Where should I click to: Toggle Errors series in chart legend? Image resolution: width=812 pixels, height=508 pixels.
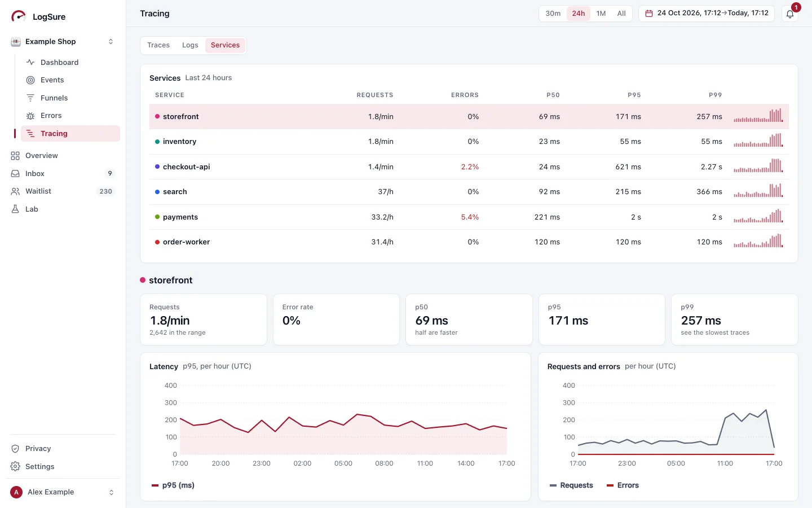(x=623, y=485)
